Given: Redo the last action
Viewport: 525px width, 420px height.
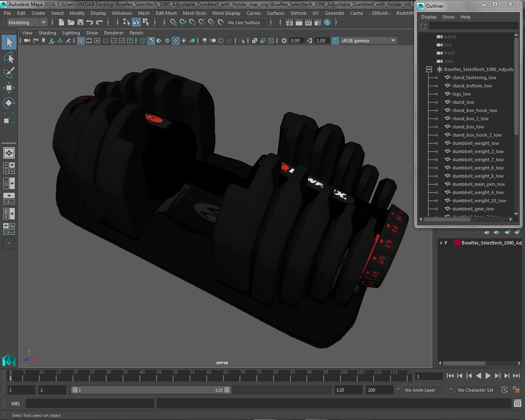Looking at the screenshot, I should coord(99,23).
